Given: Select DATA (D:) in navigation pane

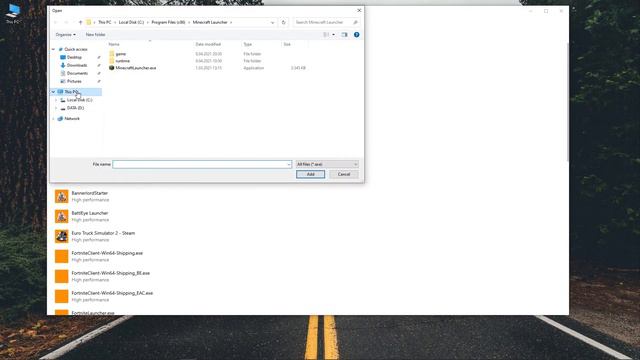Looking at the screenshot, I should point(75,108).
